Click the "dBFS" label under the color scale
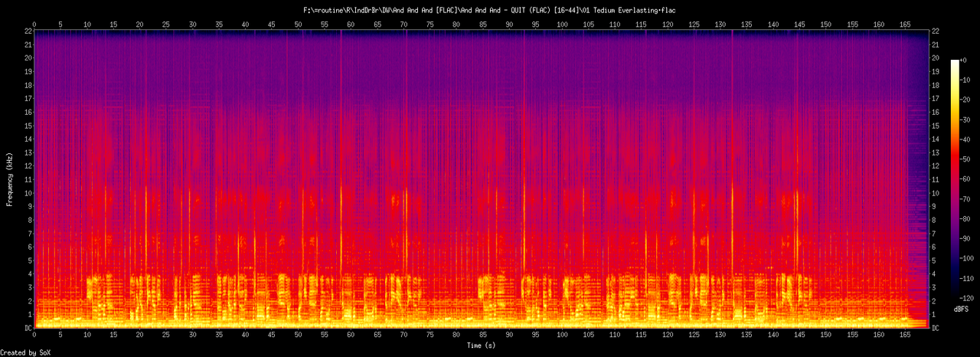Viewport: 980px width, 357px height. click(959, 308)
